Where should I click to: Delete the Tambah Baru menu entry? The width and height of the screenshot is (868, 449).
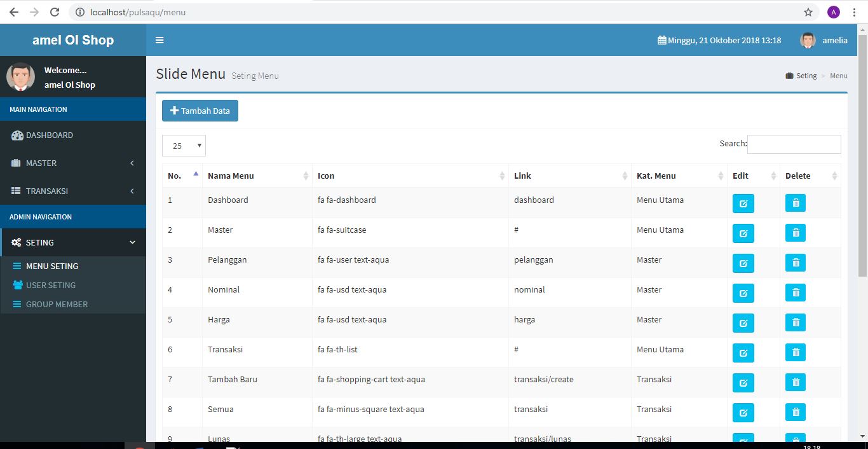pos(795,382)
